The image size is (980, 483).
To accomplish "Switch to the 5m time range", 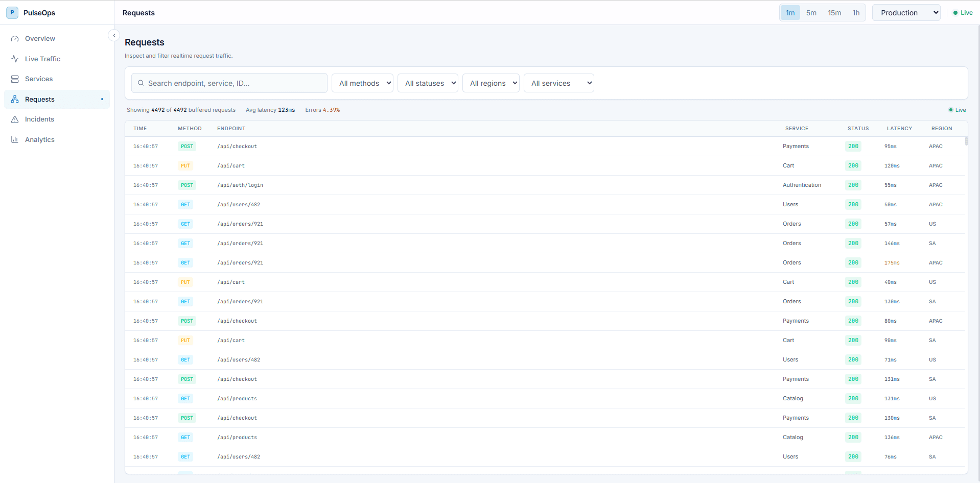I will (x=811, y=13).
